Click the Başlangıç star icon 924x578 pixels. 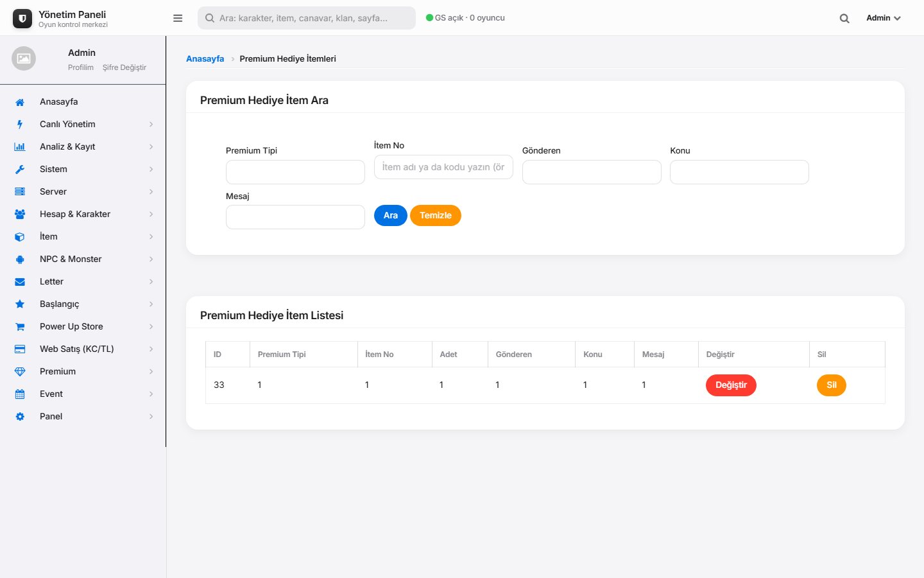[x=20, y=304]
